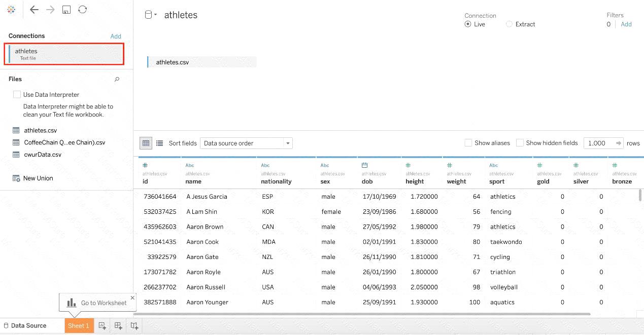Image resolution: width=644 pixels, height=335 pixels.
Task: Click the horizontal scrollbar under data grid
Action: click(365, 314)
